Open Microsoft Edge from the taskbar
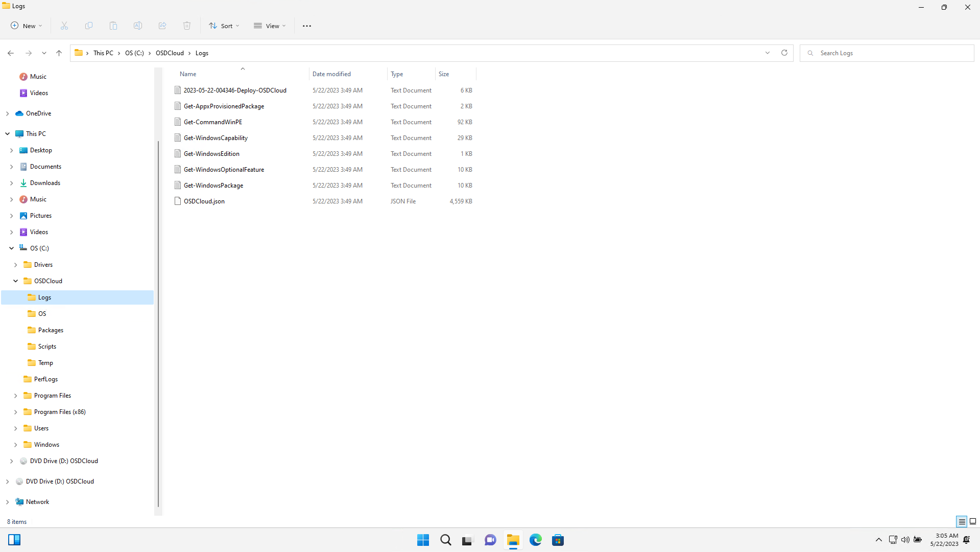The width and height of the screenshot is (980, 552). tap(535, 540)
